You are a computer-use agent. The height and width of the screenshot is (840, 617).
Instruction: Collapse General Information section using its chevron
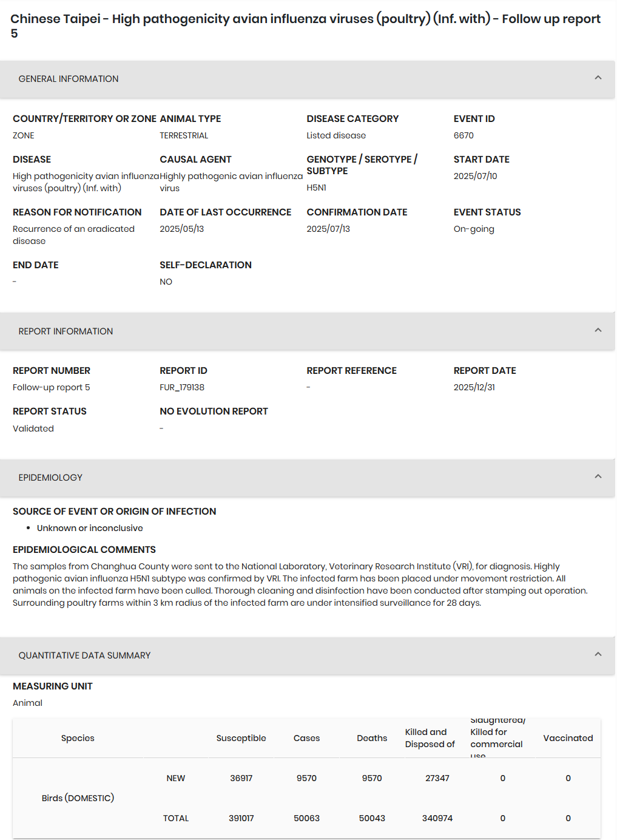598,78
